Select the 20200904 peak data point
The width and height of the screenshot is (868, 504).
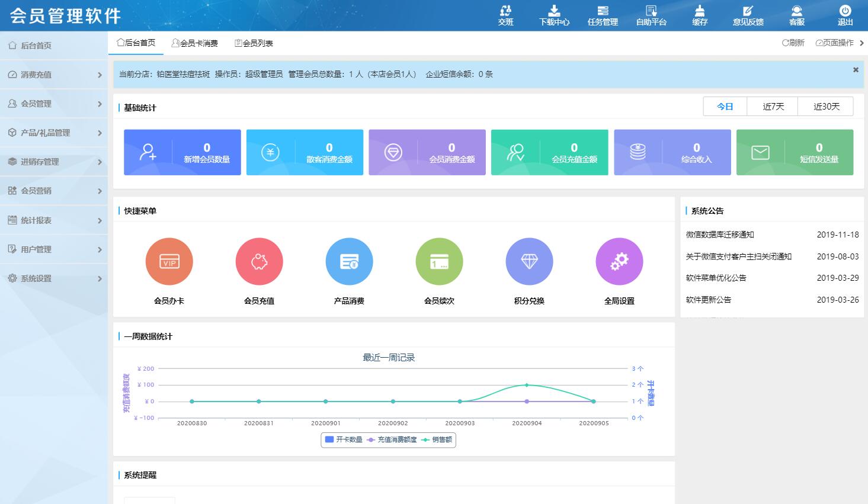point(527,385)
